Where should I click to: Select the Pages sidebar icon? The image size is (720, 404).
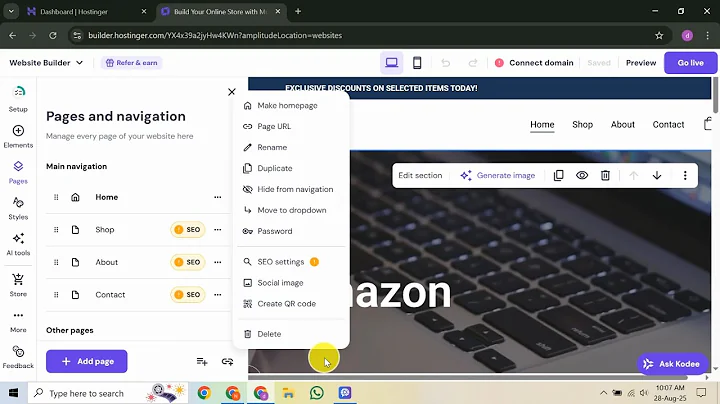(x=18, y=172)
